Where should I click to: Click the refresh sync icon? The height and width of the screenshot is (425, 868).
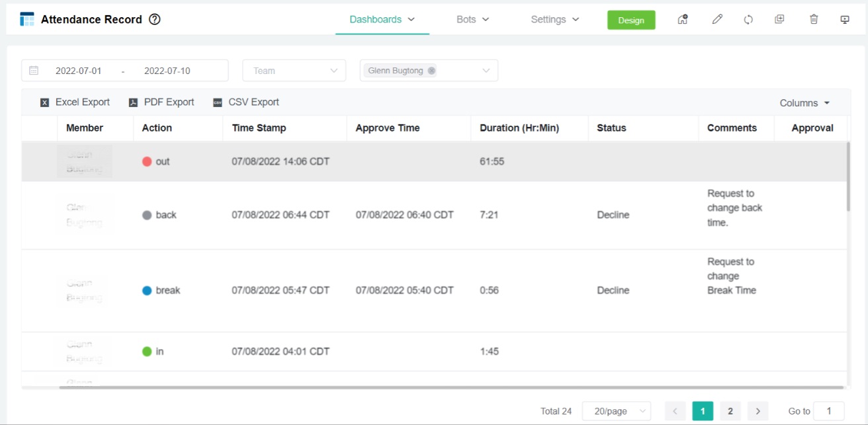748,20
